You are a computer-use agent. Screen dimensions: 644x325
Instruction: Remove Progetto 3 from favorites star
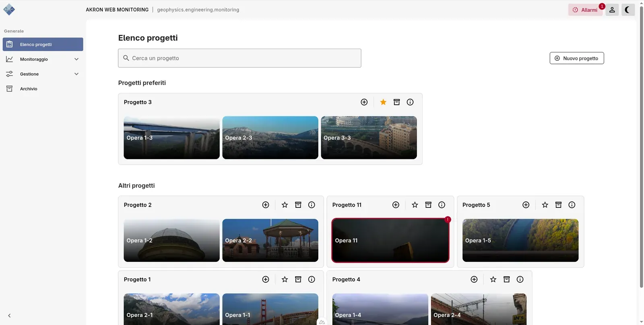pos(383,102)
